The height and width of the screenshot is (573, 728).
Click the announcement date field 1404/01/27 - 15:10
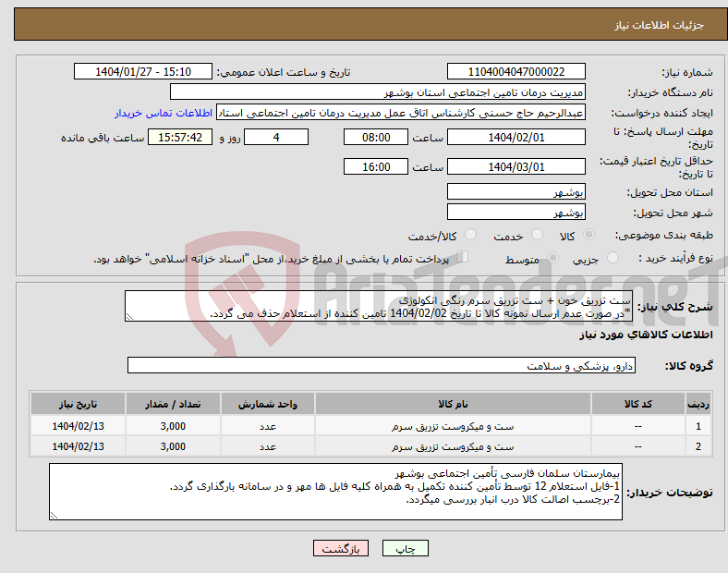tap(143, 71)
